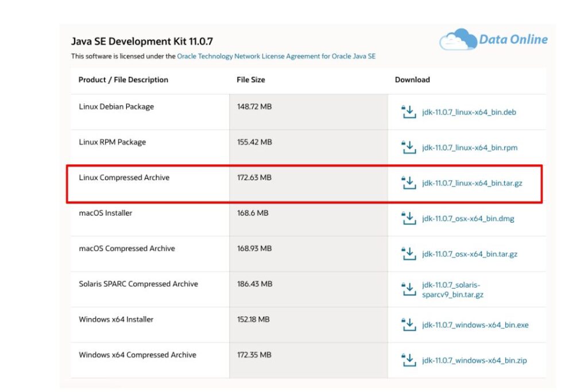Download jdk-11.0.7_windows-x64_bin.zip link
This screenshot has width=588, height=392.
[x=474, y=360]
